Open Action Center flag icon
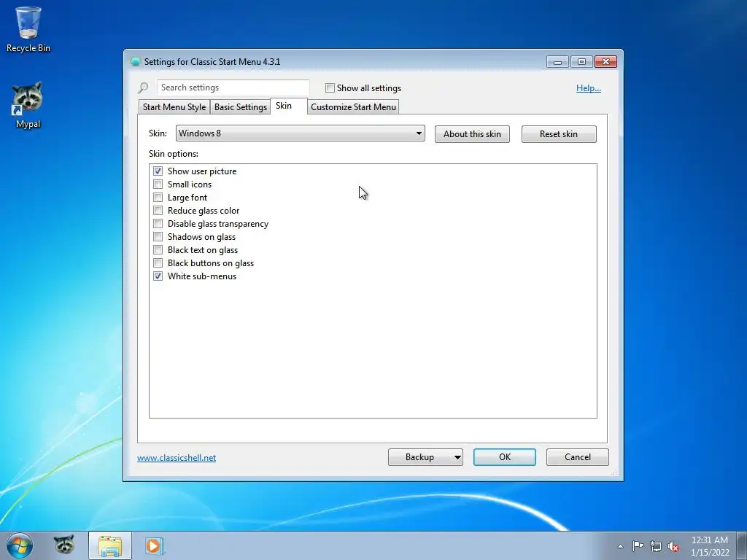The height and width of the screenshot is (560, 747). pos(638,546)
